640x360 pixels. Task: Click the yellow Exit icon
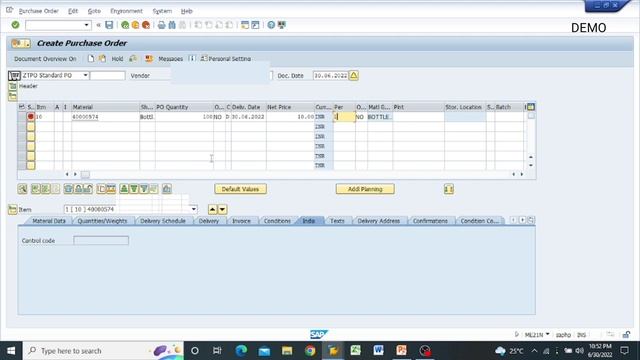point(135,25)
